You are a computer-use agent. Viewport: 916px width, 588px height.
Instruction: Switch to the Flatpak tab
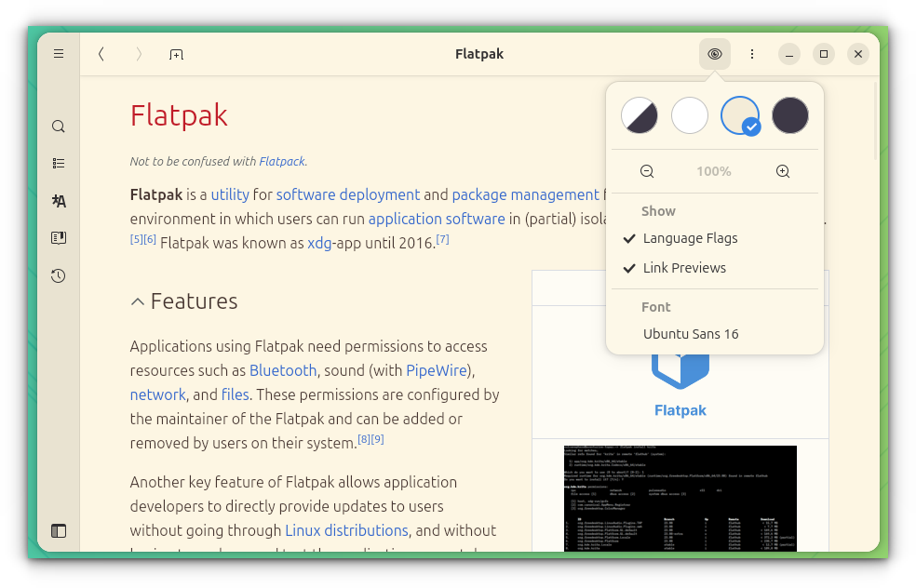point(479,54)
